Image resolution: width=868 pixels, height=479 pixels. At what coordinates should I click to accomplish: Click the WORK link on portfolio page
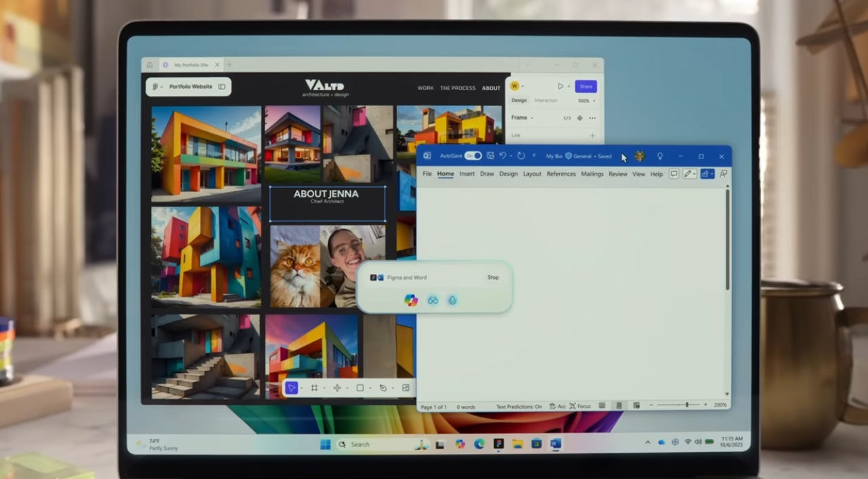(425, 88)
